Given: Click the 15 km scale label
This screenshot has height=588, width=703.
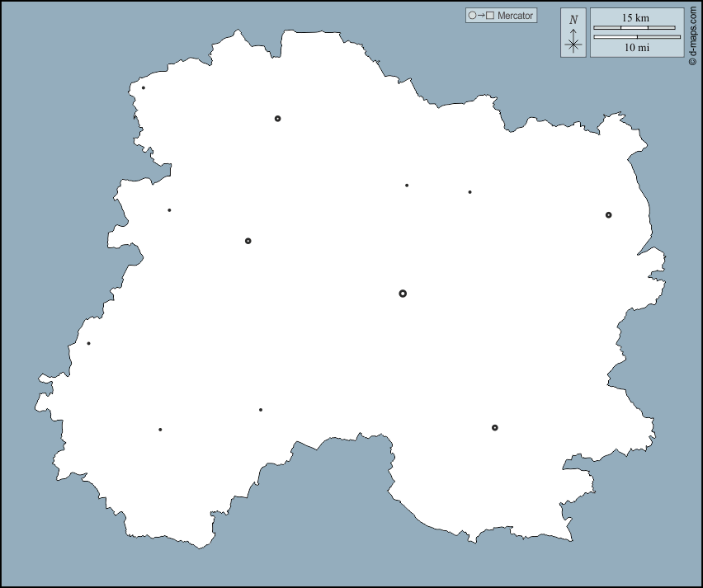Looking at the screenshot, I should pos(635,17).
